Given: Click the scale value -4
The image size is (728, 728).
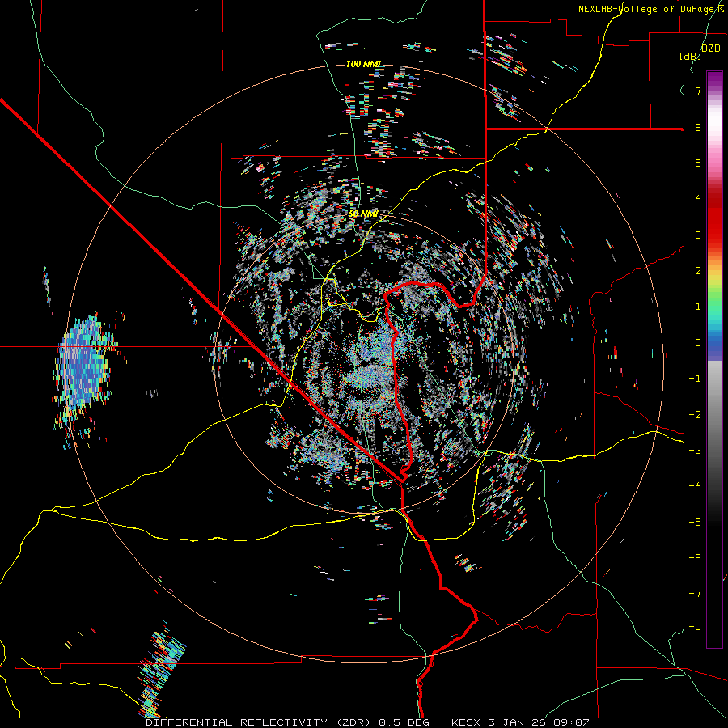Looking at the screenshot, I should [695, 485].
